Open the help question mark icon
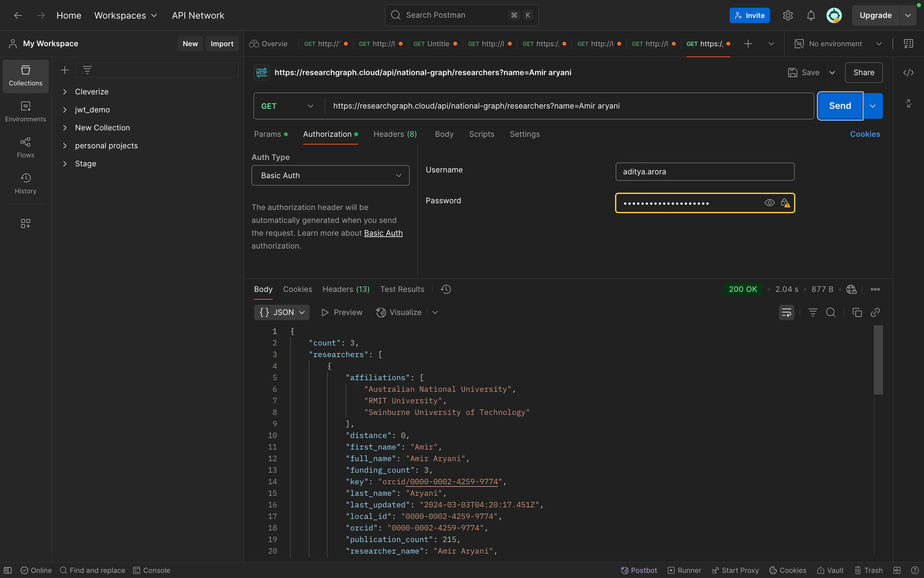924x578 pixels. click(915, 570)
